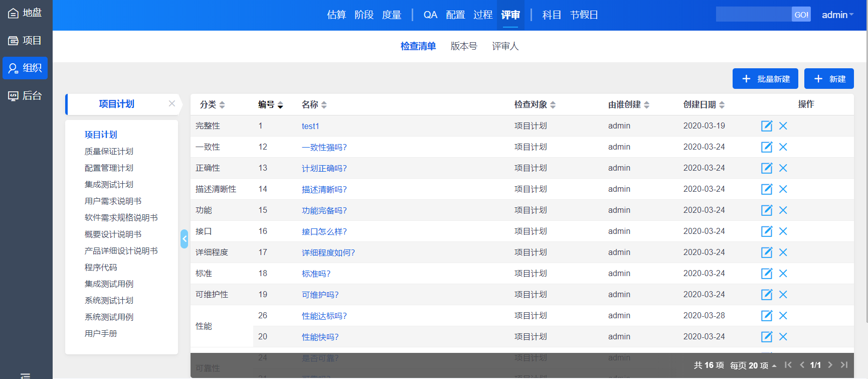Open the 科目 top menu
The width and height of the screenshot is (868, 379).
[x=552, y=15]
